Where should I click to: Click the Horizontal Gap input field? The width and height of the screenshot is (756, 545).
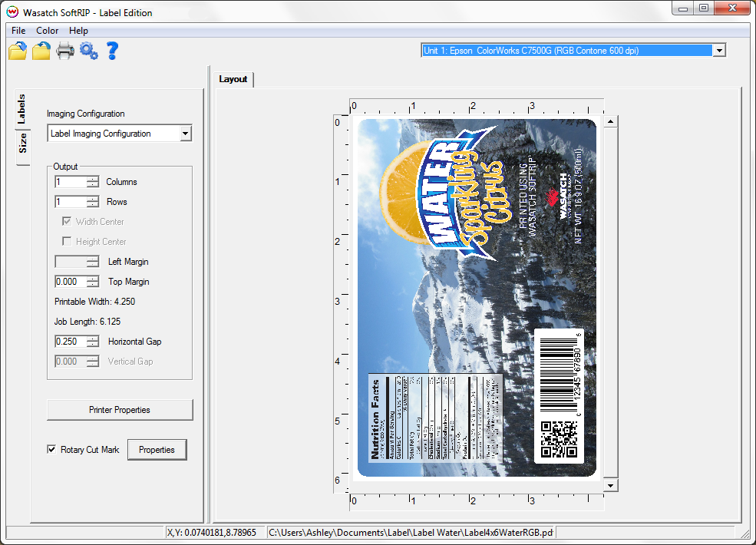[71, 342]
